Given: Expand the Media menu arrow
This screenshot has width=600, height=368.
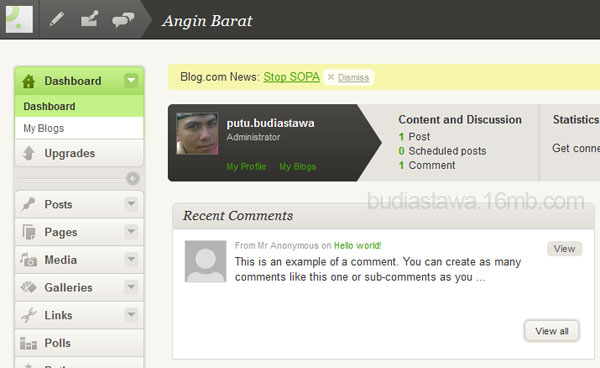Looking at the screenshot, I should 131,259.
